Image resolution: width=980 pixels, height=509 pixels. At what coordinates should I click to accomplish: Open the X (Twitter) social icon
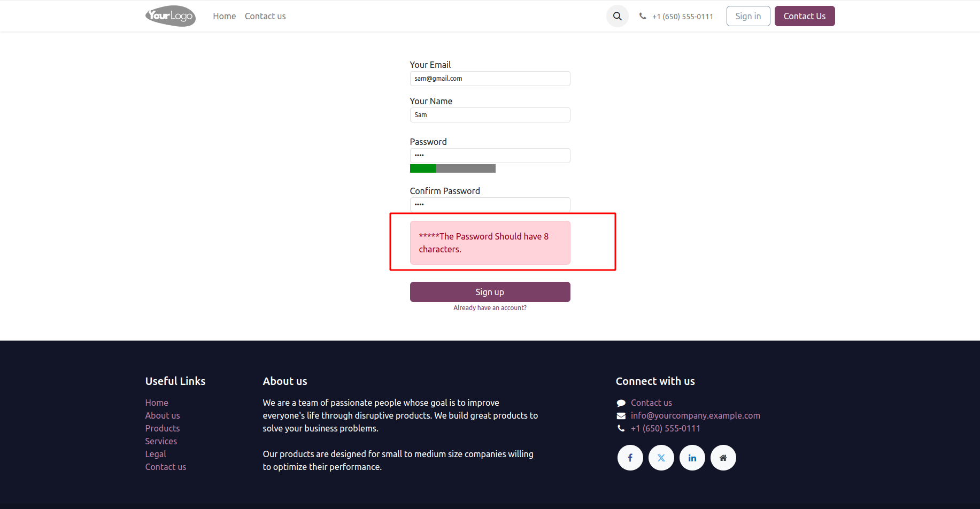[661, 458]
